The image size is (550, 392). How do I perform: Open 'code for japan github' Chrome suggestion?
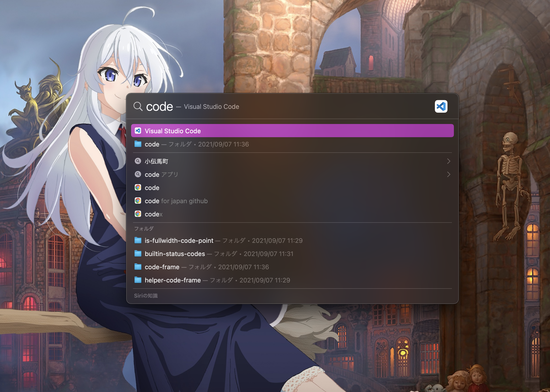coord(292,201)
